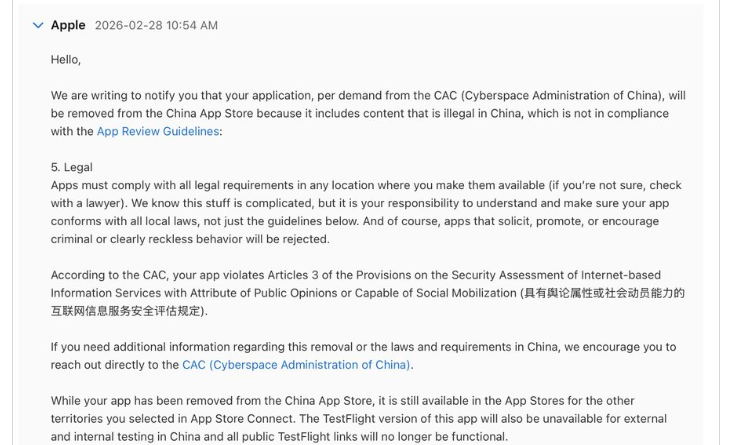This screenshot has height=445, width=731.
Task: Open the CAC (Cyberspace Administration of China) link
Action: pyautogui.click(x=296, y=365)
